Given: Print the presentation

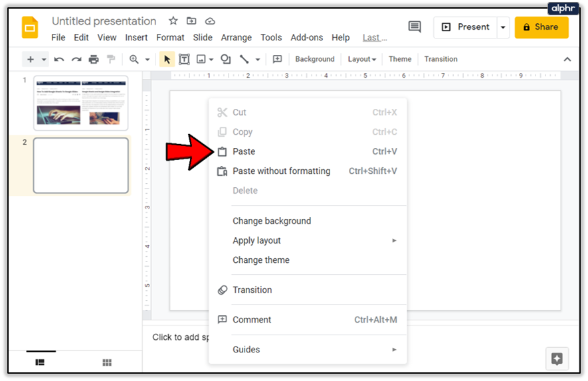Looking at the screenshot, I should pos(94,59).
